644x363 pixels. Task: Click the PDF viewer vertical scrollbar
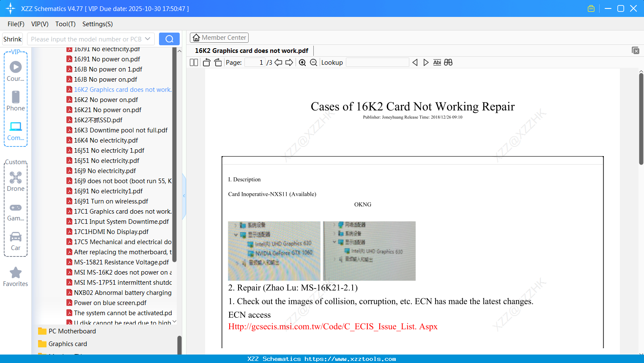[x=641, y=119]
